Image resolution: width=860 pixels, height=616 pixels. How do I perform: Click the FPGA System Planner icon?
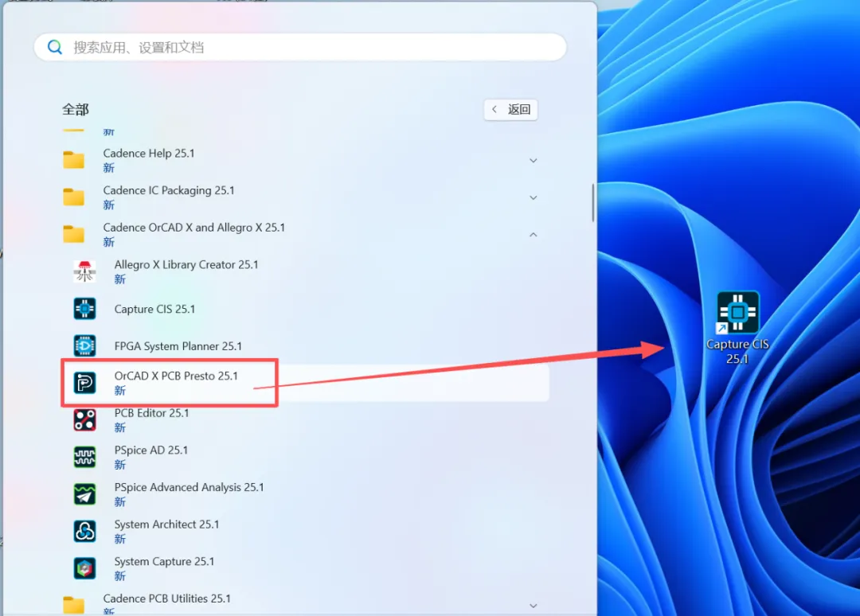pyautogui.click(x=84, y=346)
